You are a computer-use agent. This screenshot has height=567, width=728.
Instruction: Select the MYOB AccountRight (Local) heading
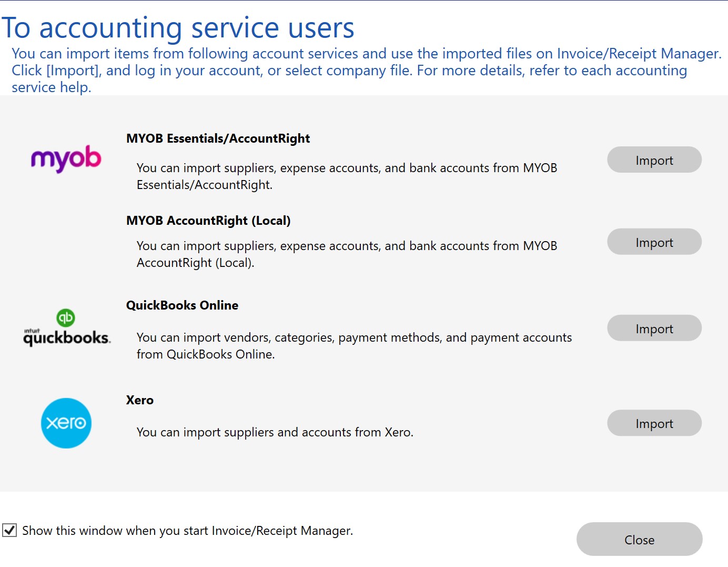[x=208, y=221]
